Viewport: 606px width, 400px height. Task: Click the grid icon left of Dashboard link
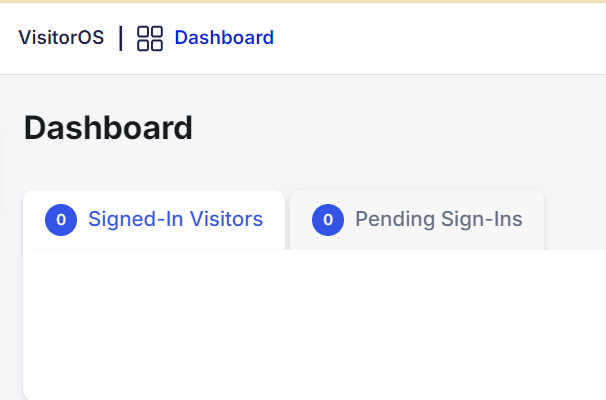pos(150,38)
